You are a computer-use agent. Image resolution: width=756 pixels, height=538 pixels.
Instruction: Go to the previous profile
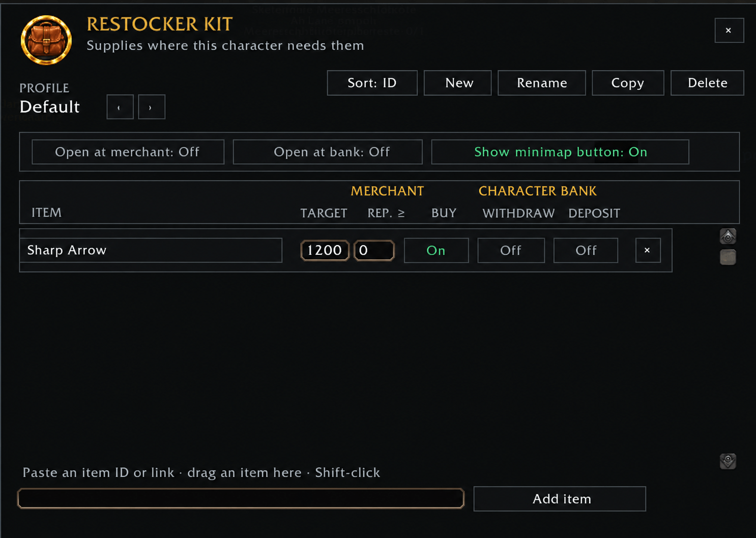(x=120, y=107)
